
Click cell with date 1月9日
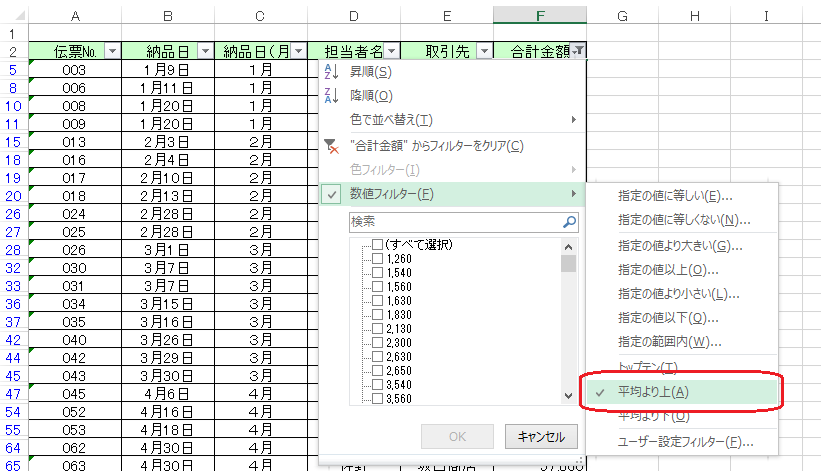point(168,70)
